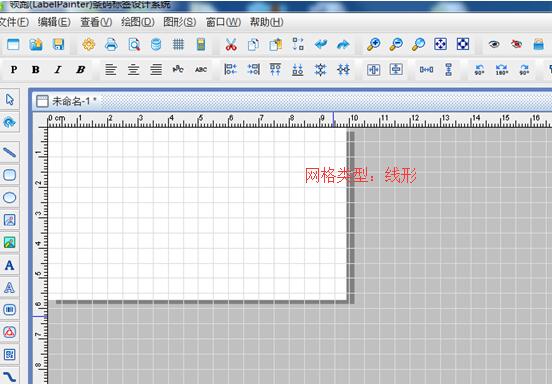Image resolution: width=552 pixels, height=385 pixels.
Task: Select the ellipse drawing tool
Action: pyautogui.click(x=10, y=197)
